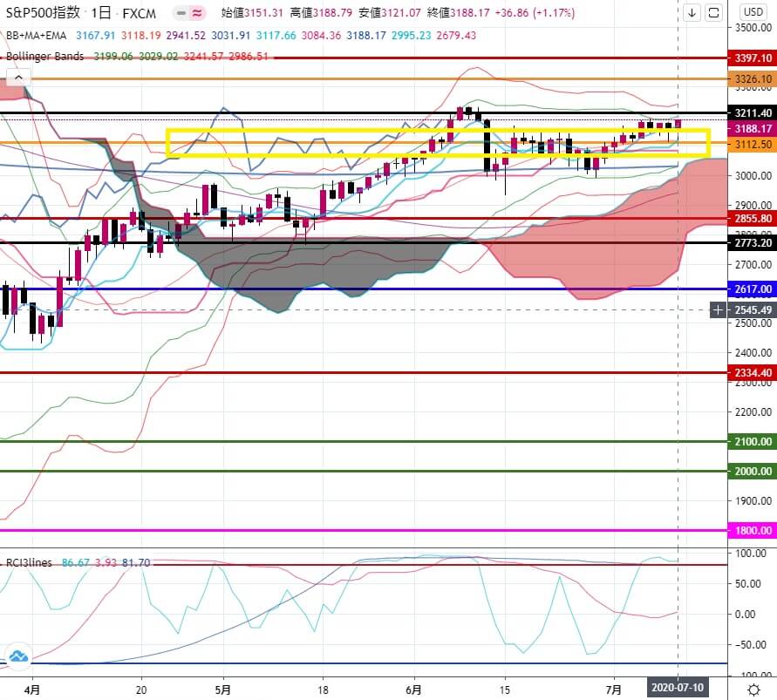The image size is (777, 700).
Task: Click the 始値3151.31 open value
Action: pos(252,13)
